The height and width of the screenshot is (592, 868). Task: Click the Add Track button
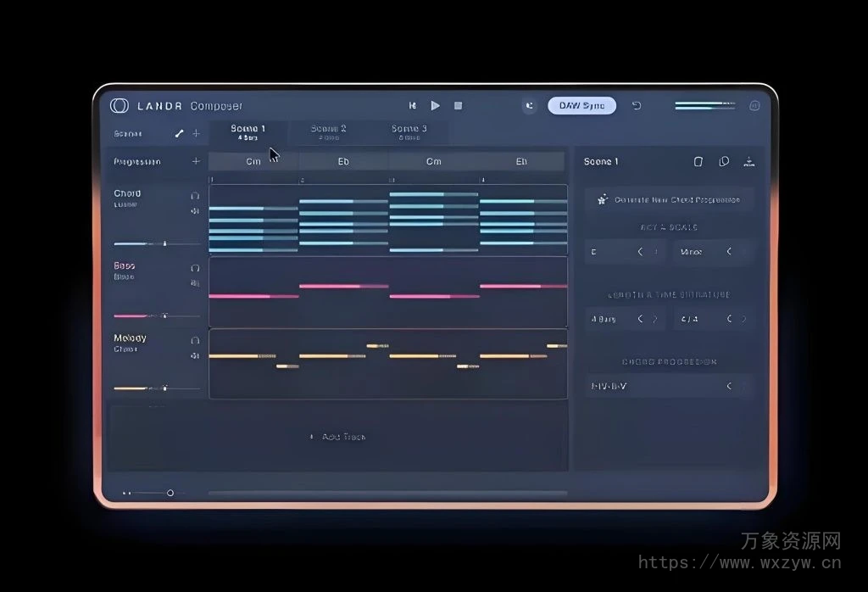tap(339, 436)
